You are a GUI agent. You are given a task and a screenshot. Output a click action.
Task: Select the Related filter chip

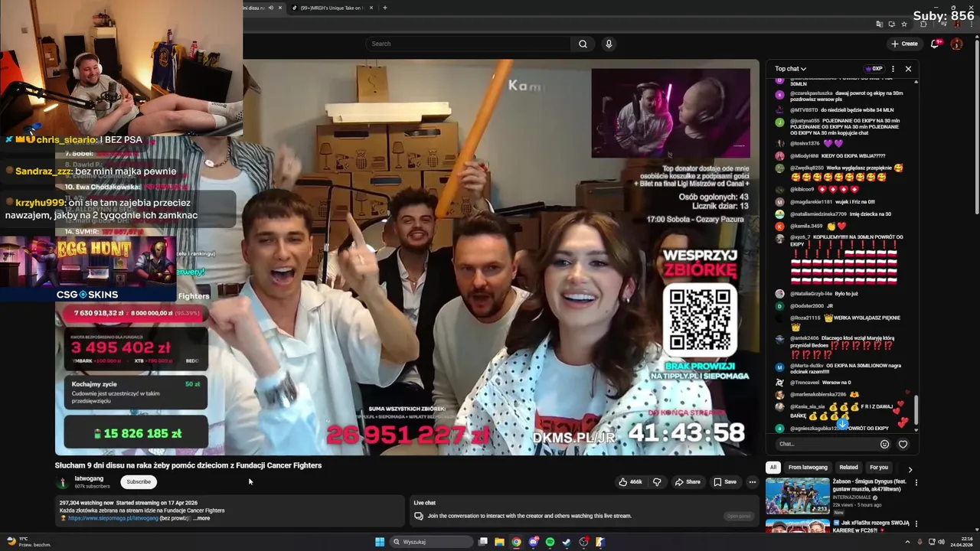tap(848, 468)
